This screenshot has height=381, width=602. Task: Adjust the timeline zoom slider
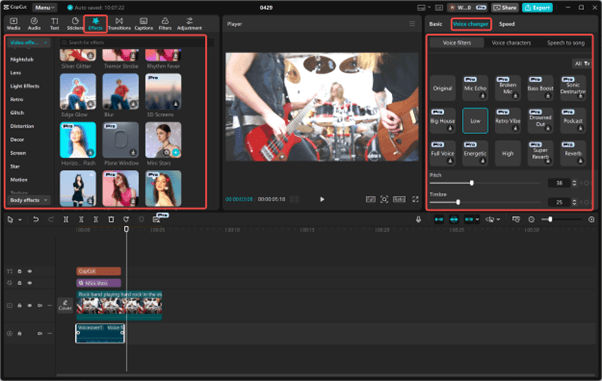550,219
